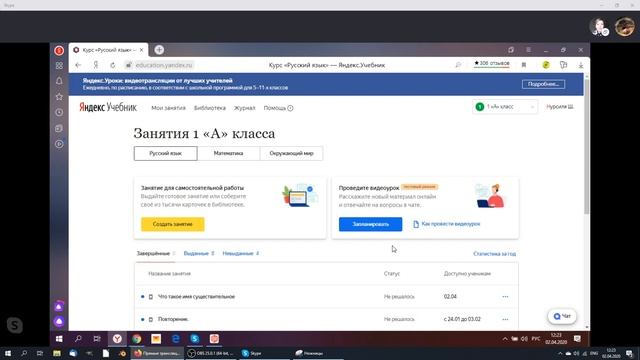
Task: Expand the '1 «А» класс' class dropdown
Action: pos(505,107)
